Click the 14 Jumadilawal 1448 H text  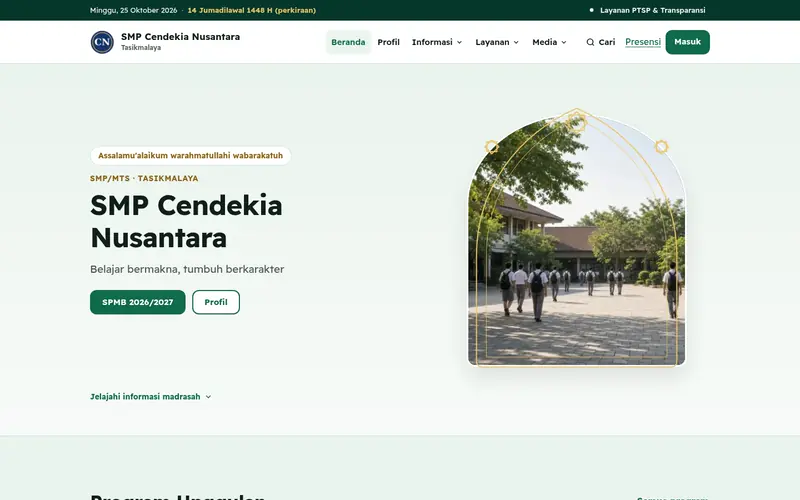(252, 10)
